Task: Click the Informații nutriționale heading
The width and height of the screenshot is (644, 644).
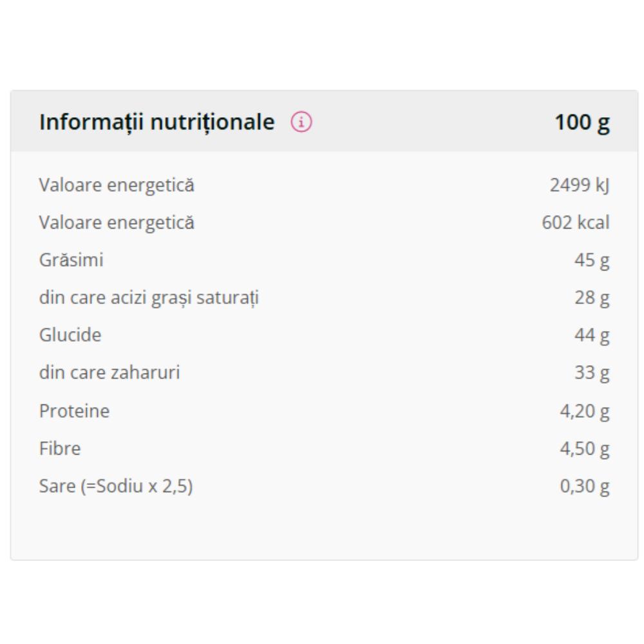Action: [157, 122]
